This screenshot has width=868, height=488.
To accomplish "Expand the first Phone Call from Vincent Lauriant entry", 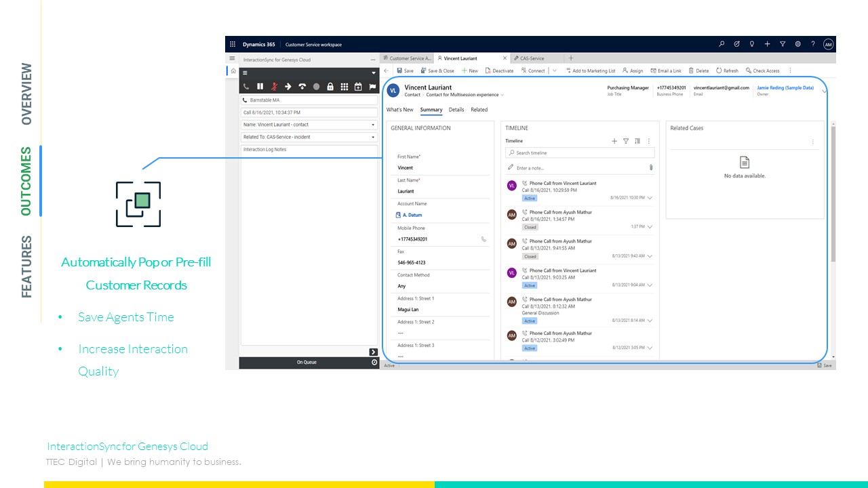I will coord(650,198).
